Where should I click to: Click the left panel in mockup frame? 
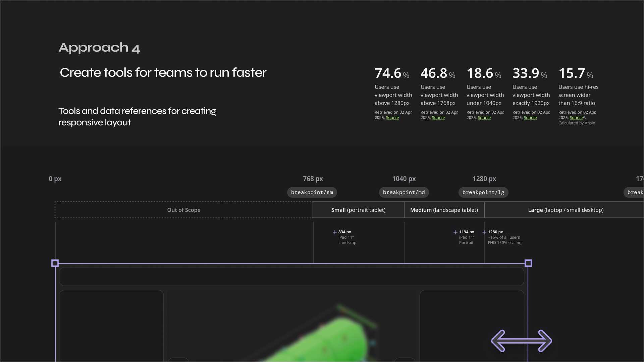[x=111, y=326]
